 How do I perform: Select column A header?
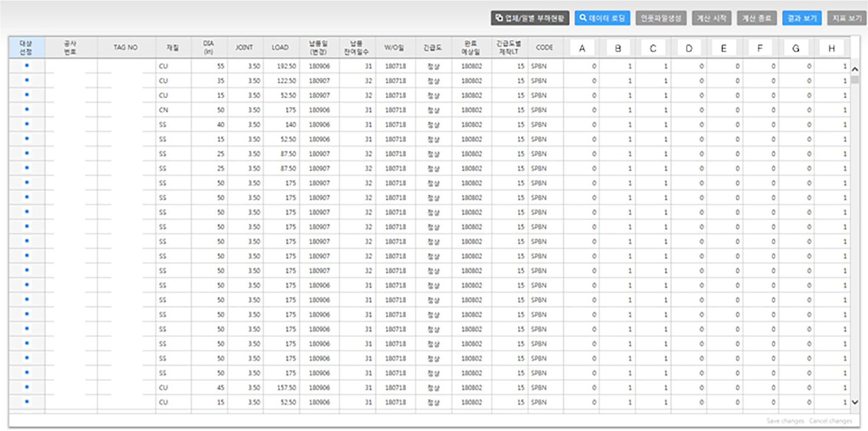pos(582,48)
